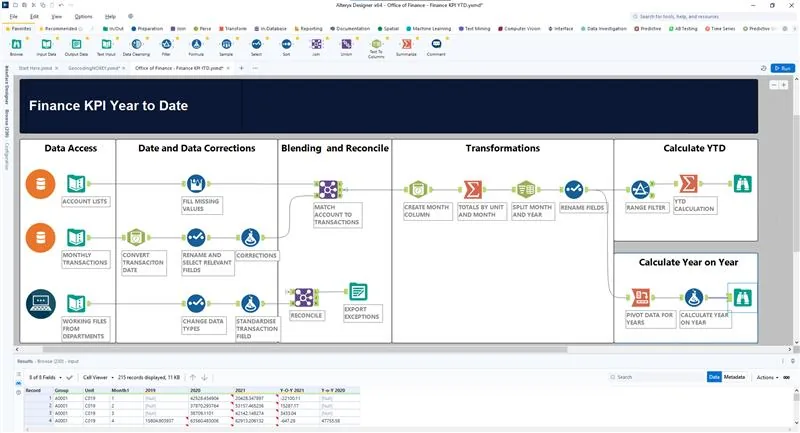Switch to Start Here workflow tab
The height and width of the screenshot is (433, 800).
pyautogui.click(x=35, y=68)
